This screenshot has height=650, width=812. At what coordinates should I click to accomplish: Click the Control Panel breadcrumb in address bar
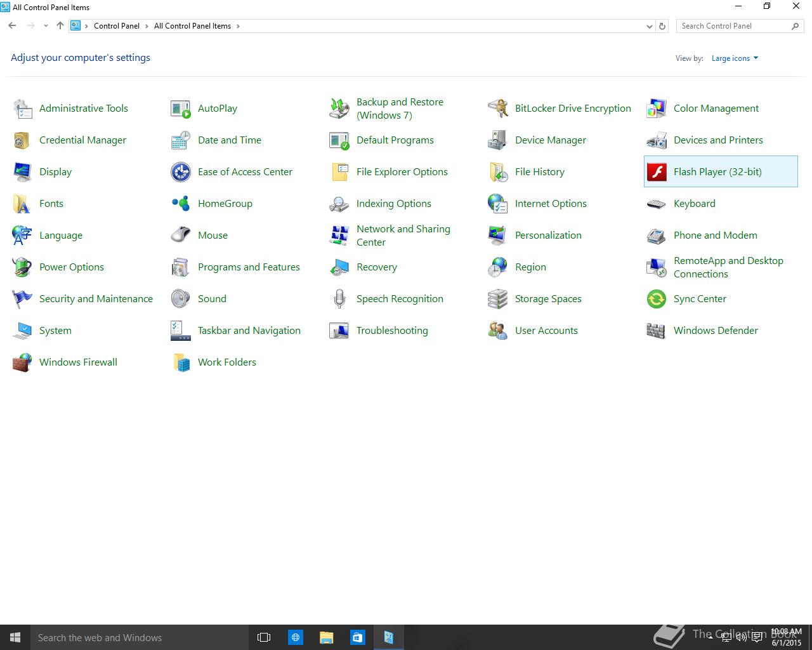(117, 26)
